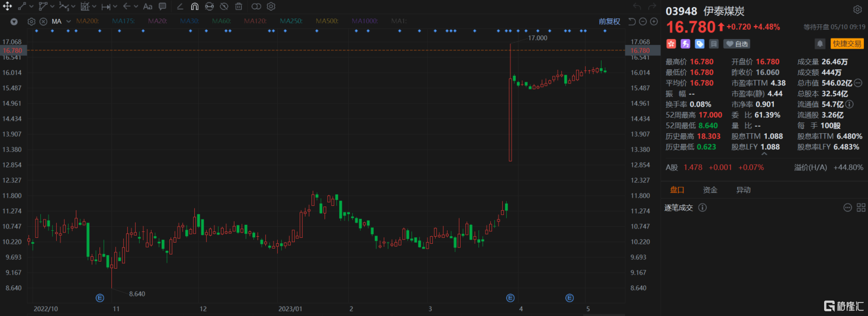Switch to the 资金 tab
The image size is (868, 316).
(710, 190)
